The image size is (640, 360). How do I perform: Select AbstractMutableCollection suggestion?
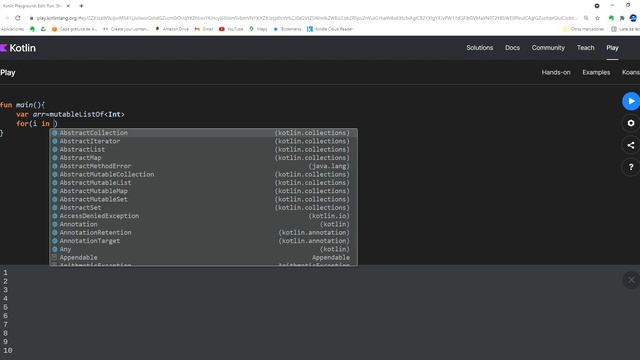(x=203, y=174)
